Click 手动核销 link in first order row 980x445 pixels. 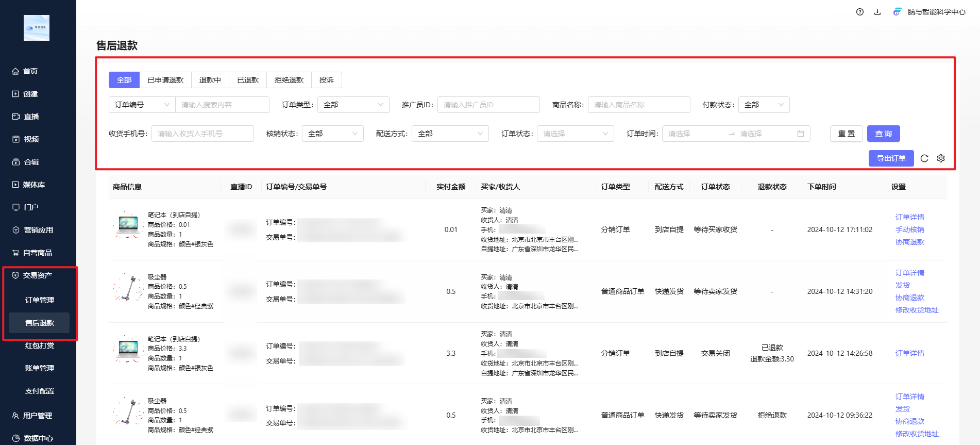(x=909, y=229)
